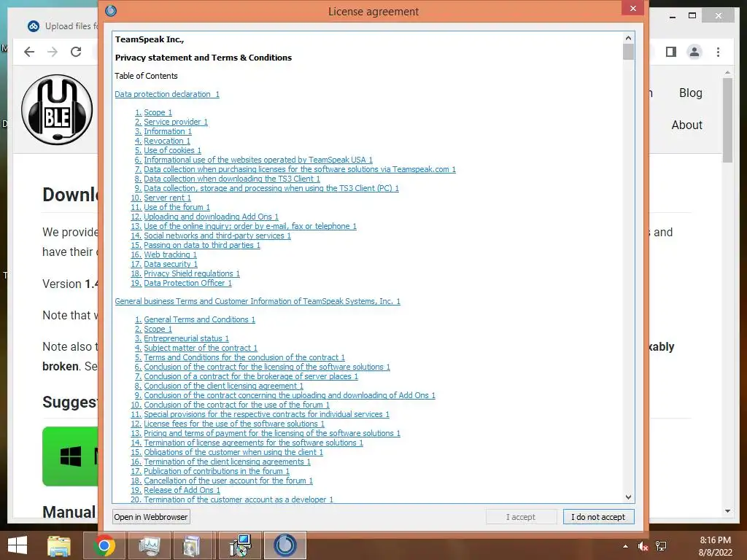
Task: Close the License agreement dialog
Action: 632,8
